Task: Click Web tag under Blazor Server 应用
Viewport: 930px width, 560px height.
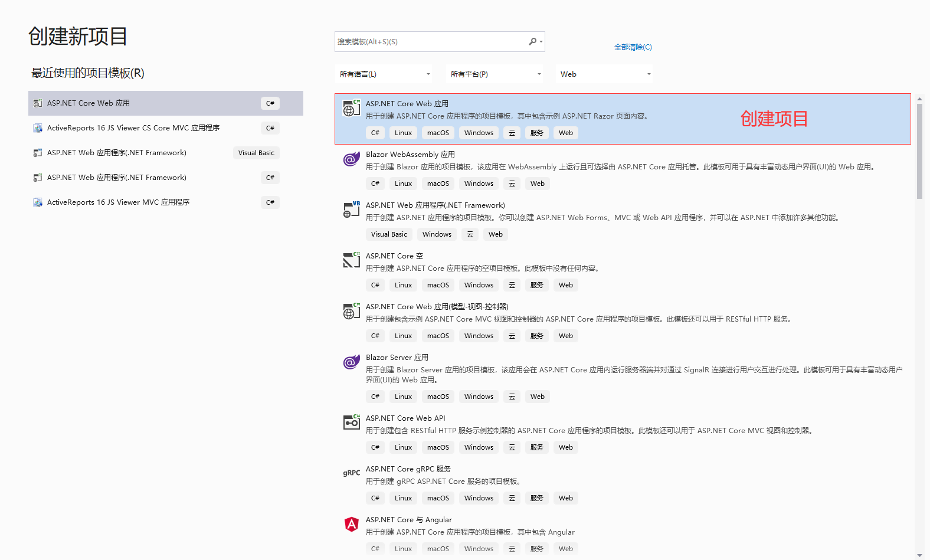Action: (538, 397)
